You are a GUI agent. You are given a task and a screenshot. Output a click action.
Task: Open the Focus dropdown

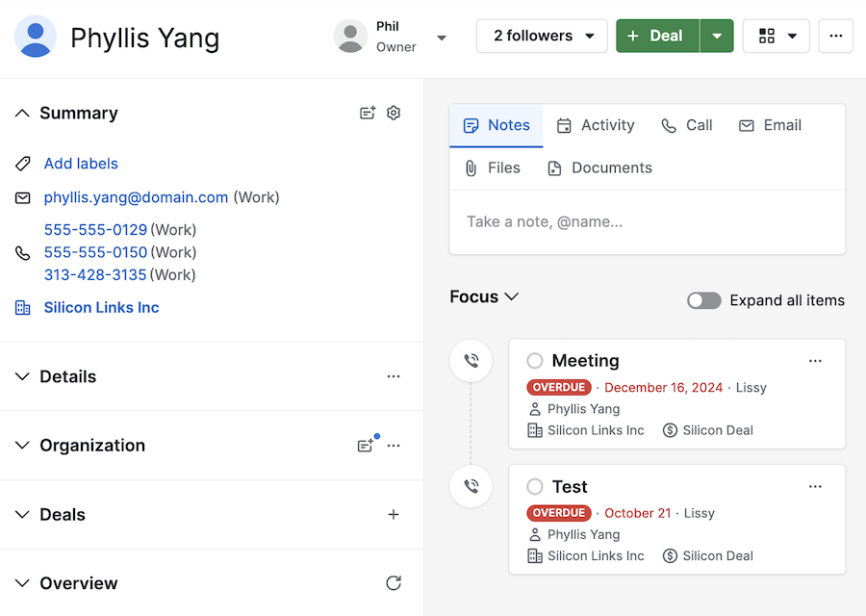tap(484, 296)
